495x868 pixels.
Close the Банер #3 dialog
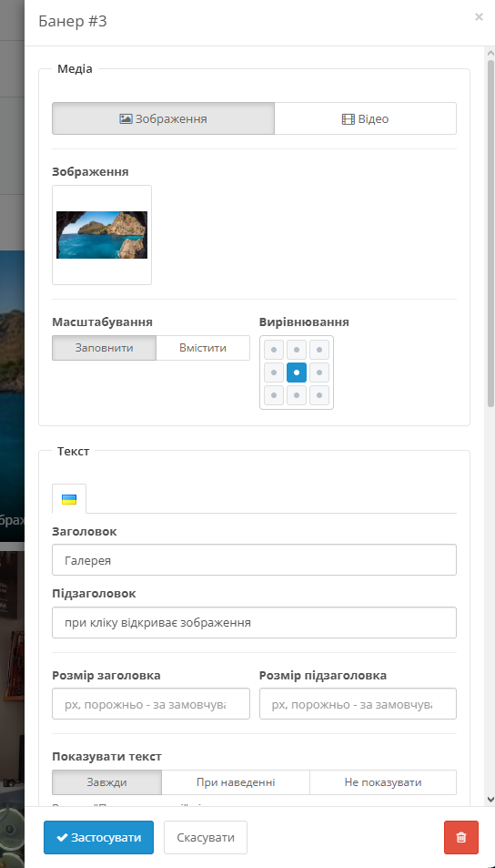(479, 17)
